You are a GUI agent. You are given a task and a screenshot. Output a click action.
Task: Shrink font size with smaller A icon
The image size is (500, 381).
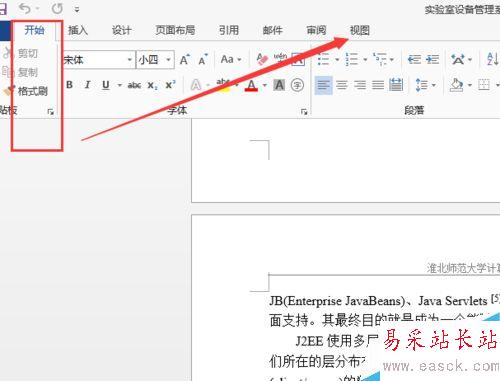pos(203,60)
